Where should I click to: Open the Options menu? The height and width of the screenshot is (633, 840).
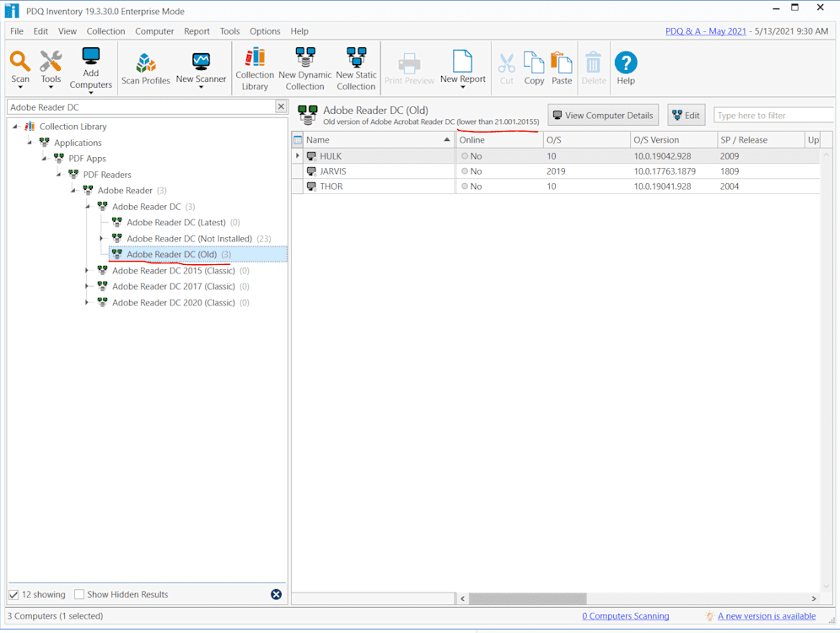pyautogui.click(x=265, y=31)
